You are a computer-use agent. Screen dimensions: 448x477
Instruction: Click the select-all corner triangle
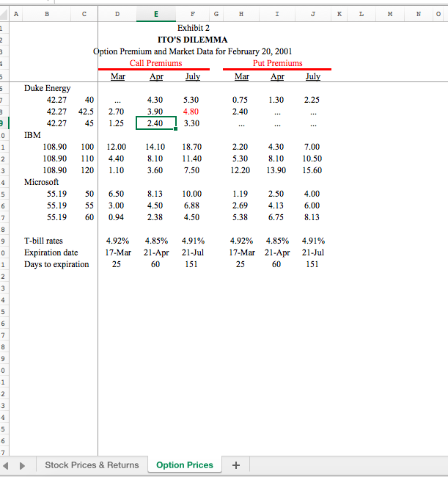[x=4, y=14]
